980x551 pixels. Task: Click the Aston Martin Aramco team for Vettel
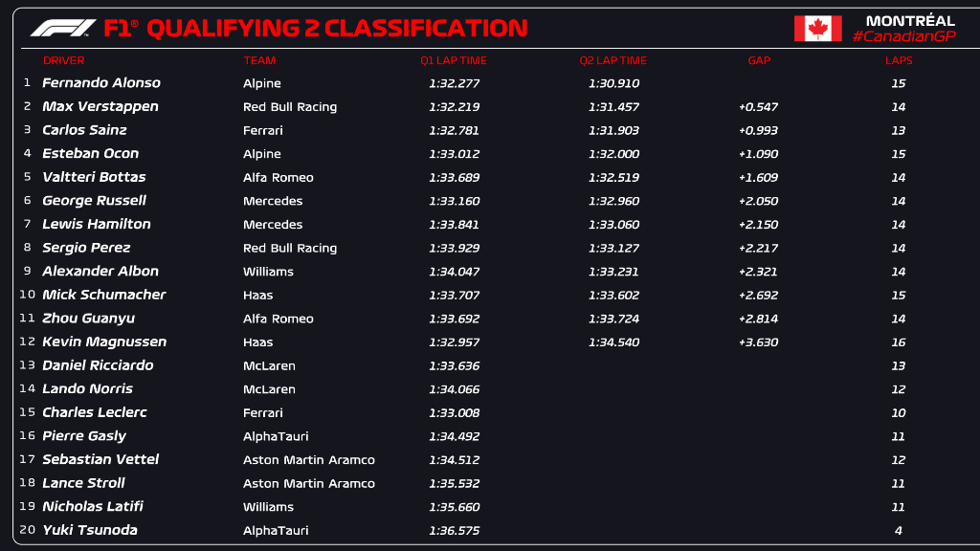308,460
